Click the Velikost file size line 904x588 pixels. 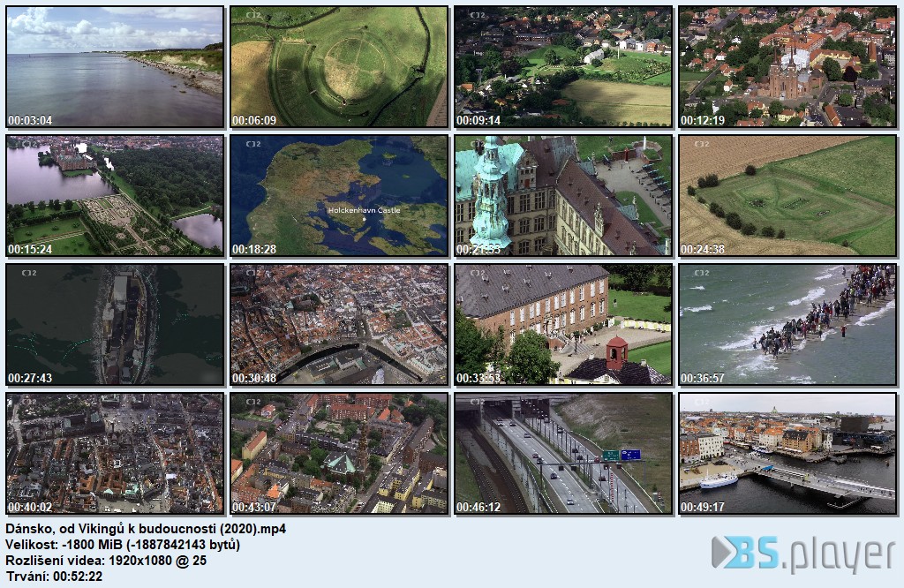pyautogui.click(x=123, y=545)
